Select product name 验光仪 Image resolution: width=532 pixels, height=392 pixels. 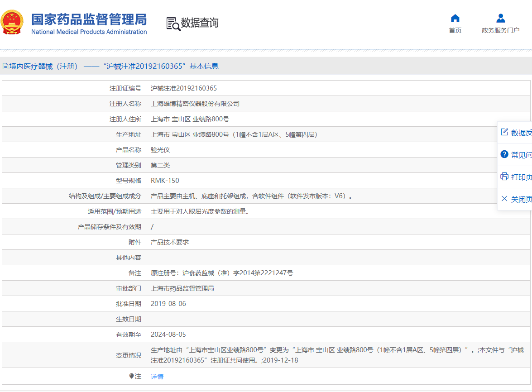pyautogui.click(x=160, y=150)
